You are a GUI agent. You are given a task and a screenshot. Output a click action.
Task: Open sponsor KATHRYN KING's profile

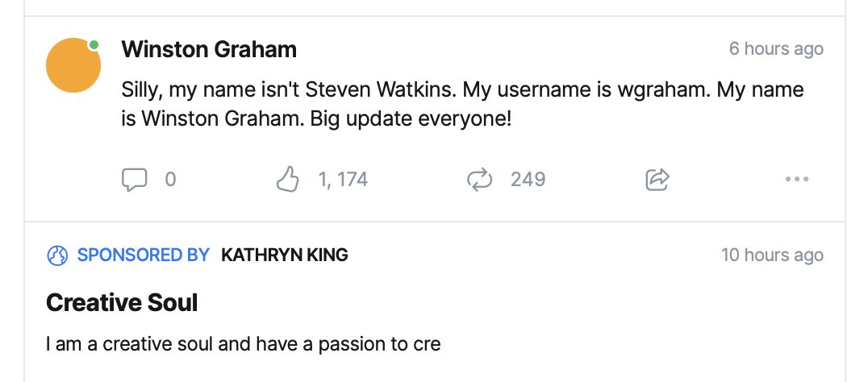click(x=285, y=255)
